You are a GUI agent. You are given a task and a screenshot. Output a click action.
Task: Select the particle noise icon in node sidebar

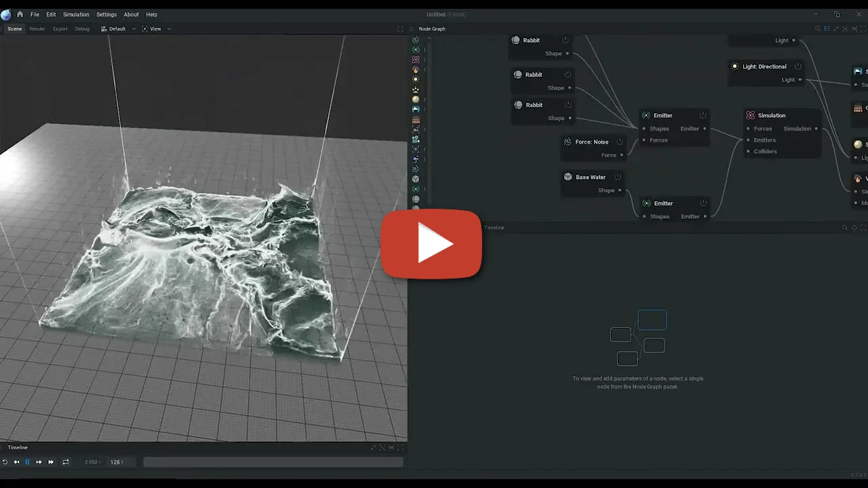click(416, 40)
